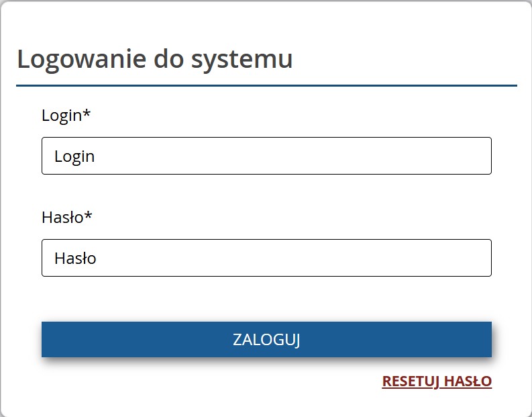Click the ZALOGUJ button
Viewport: 532px width, 417px height.
tap(266, 339)
